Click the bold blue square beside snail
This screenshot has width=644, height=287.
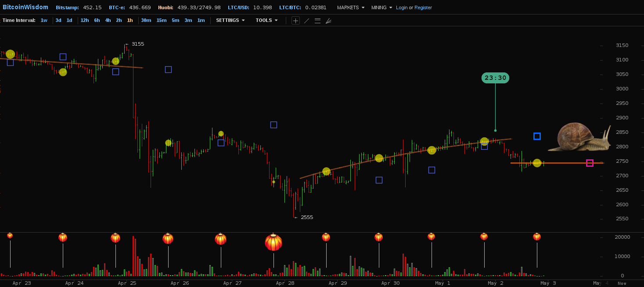pos(537,136)
